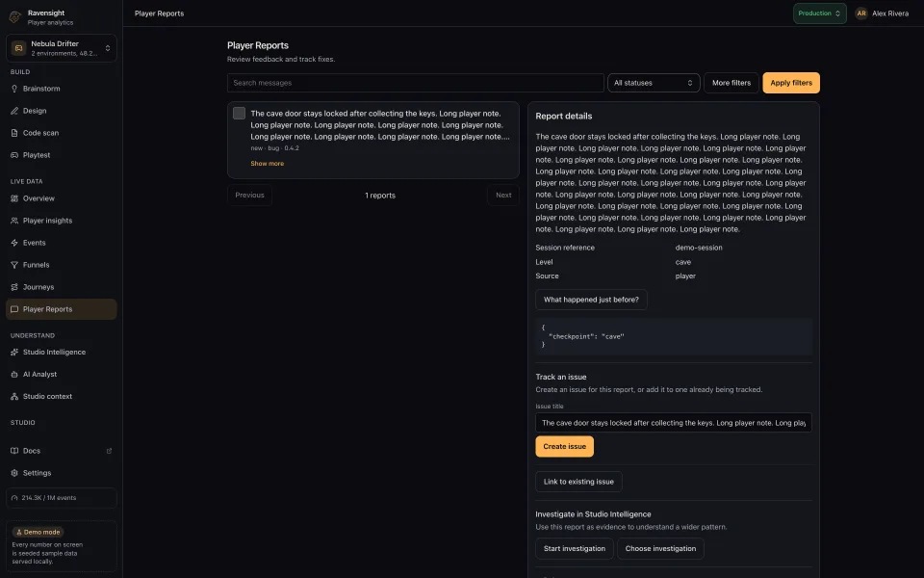Click the Studio Intelligence sparkle icon
This screenshot has height=578, width=924.
pyautogui.click(x=14, y=353)
